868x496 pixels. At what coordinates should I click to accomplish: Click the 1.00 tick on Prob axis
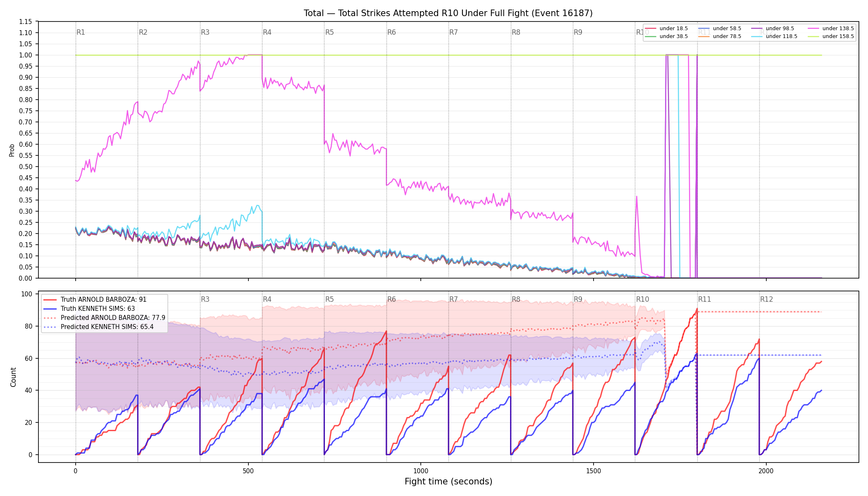[x=26, y=55]
